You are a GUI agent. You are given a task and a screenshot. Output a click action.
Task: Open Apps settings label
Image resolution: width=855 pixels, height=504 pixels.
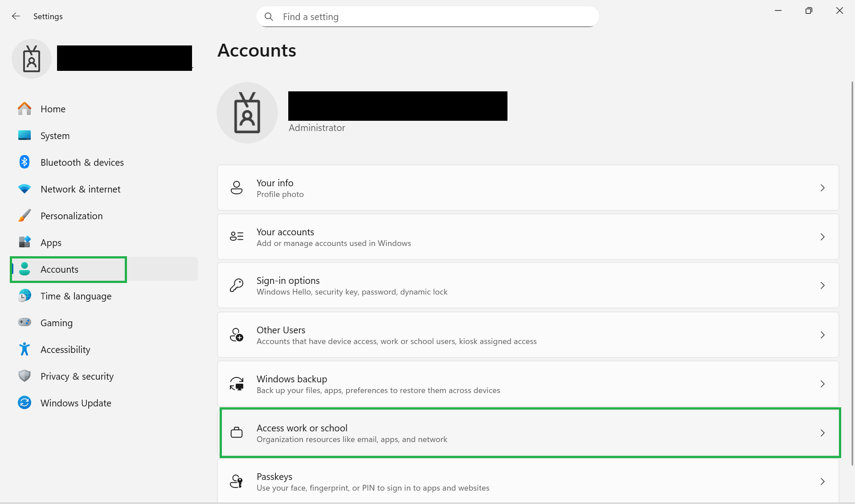pyautogui.click(x=51, y=243)
